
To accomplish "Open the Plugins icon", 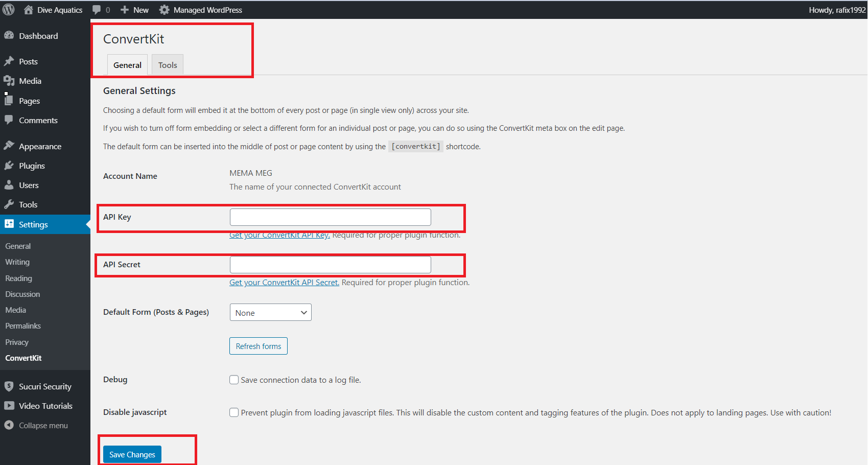I will click(10, 165).
